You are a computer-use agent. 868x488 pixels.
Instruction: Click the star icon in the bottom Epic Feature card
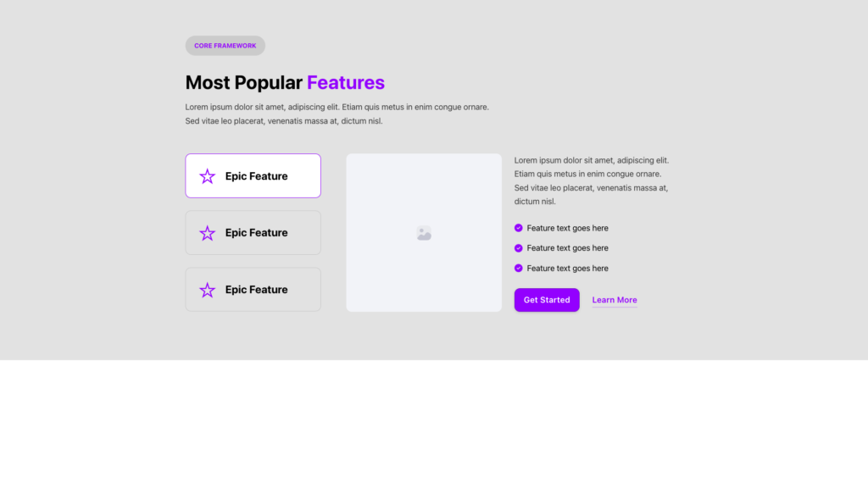[x=208, y=290]
